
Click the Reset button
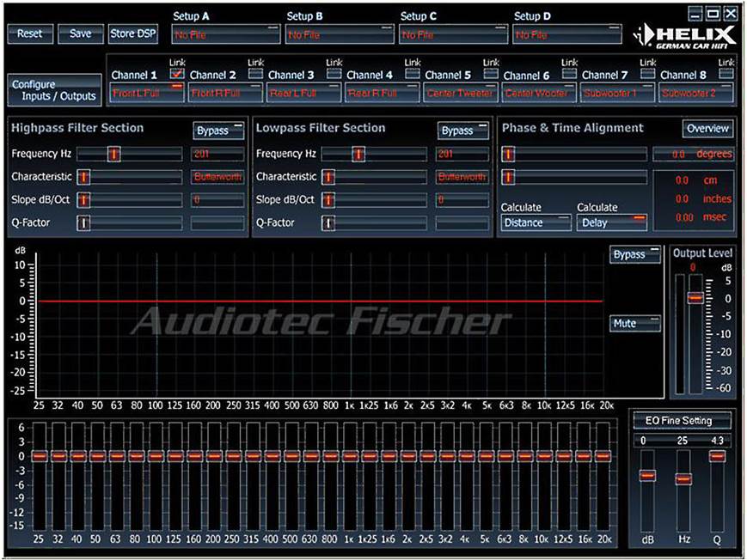click(30, 33)
